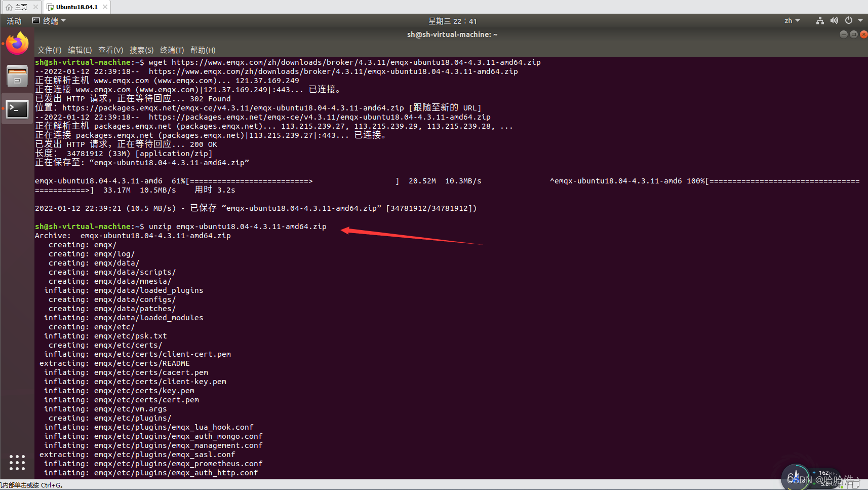Open the network status icon
This screenshot has height=490, width=868.
pos(820,21)
